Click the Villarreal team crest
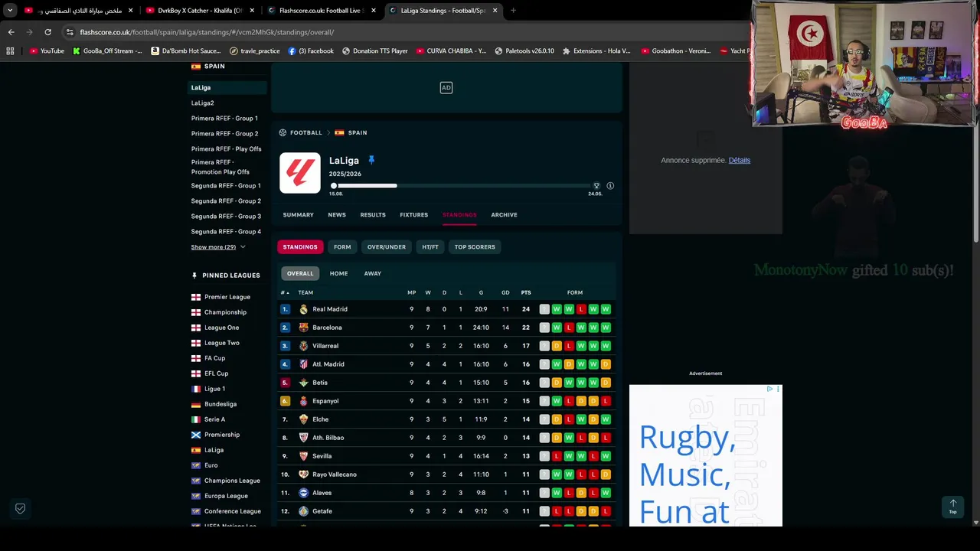 coord(304,346)
